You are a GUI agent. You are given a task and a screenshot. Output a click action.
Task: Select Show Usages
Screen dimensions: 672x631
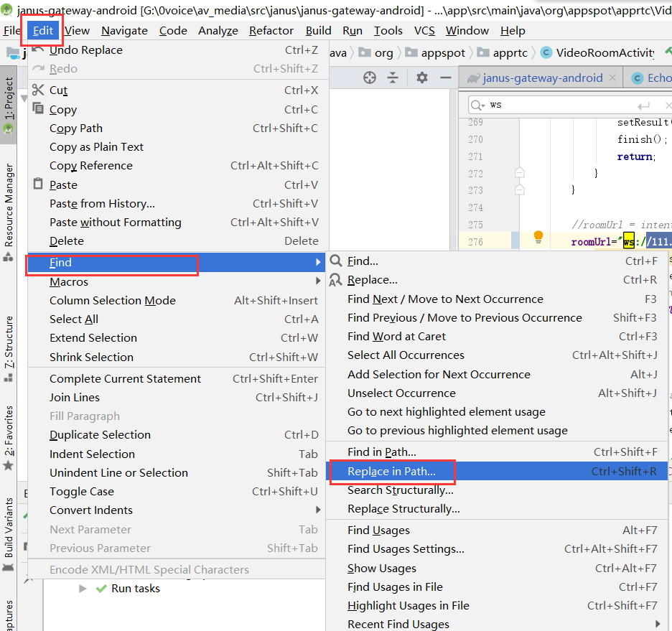tap(497, 568)
